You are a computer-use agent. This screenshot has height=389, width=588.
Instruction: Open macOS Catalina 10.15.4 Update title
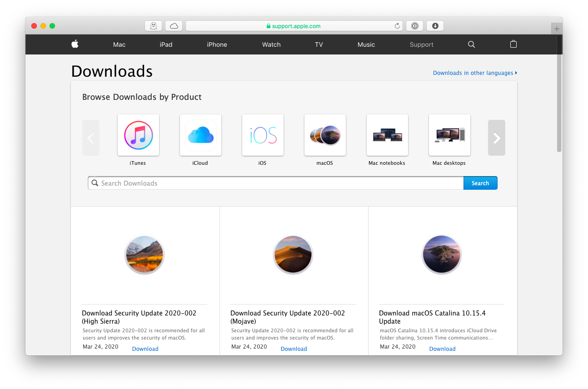432,317
